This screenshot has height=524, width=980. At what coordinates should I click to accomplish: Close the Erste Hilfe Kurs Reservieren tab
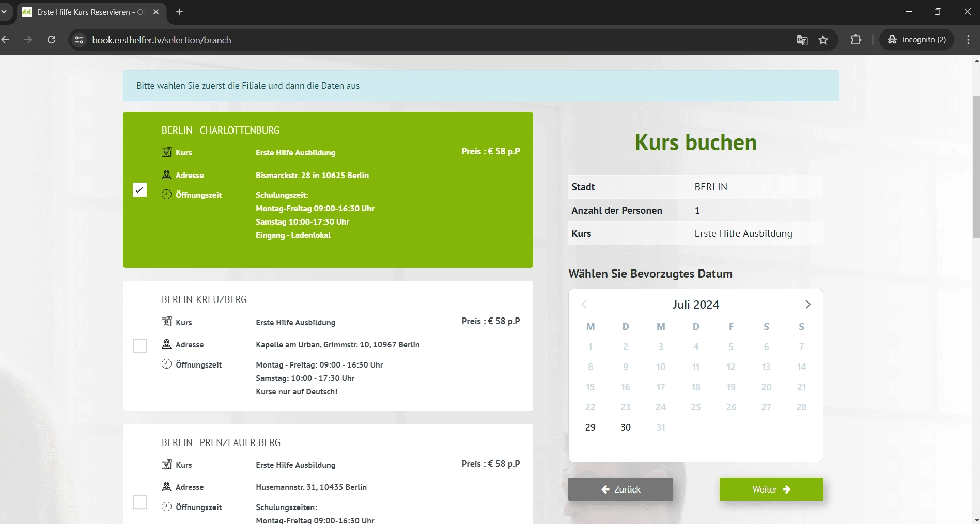pos(156,12)
